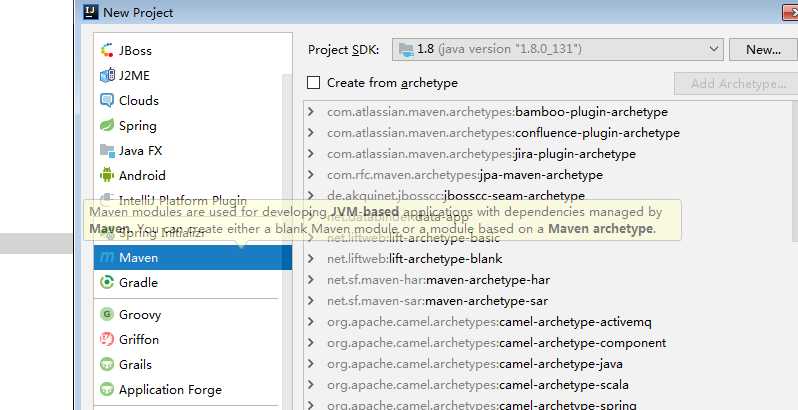Click the IntelliJ logo in title bar
The image size is (798, 410).
pyautogui.click(x=91, y=12)
